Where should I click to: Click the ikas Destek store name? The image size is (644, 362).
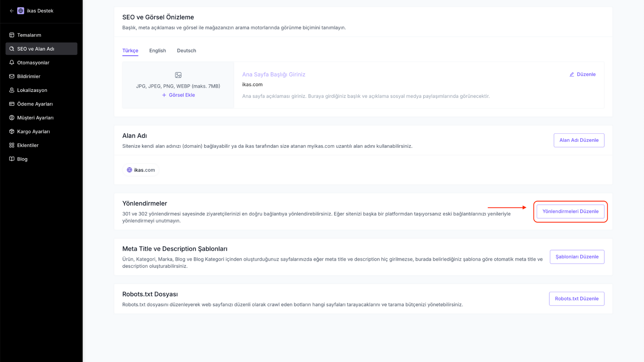pos(40,11)
